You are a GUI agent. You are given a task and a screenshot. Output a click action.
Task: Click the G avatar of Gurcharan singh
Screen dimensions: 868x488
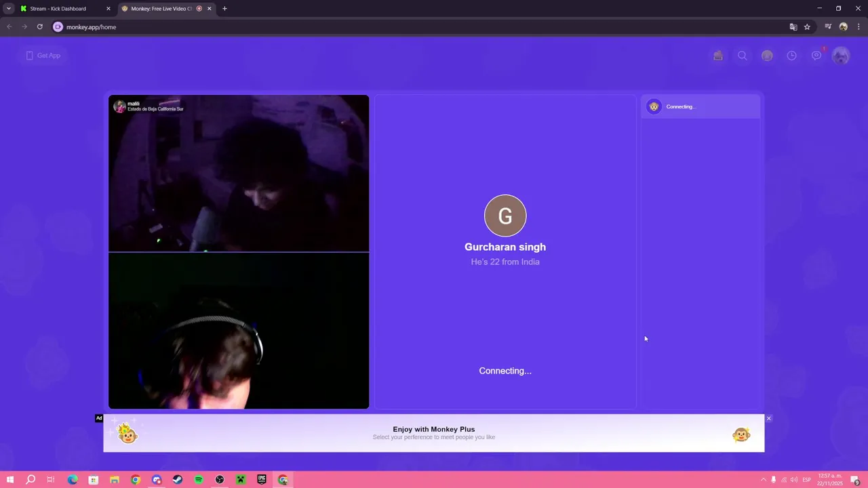[505, 216]
